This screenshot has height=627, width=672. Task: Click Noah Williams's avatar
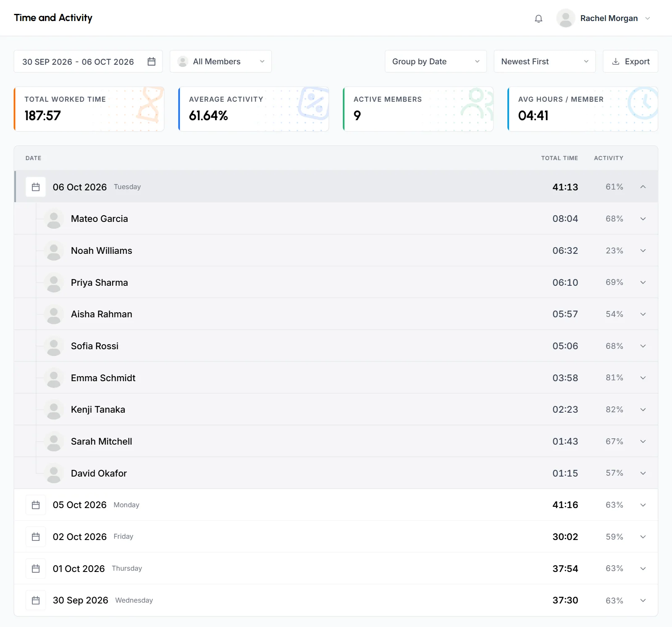point(54,251)
